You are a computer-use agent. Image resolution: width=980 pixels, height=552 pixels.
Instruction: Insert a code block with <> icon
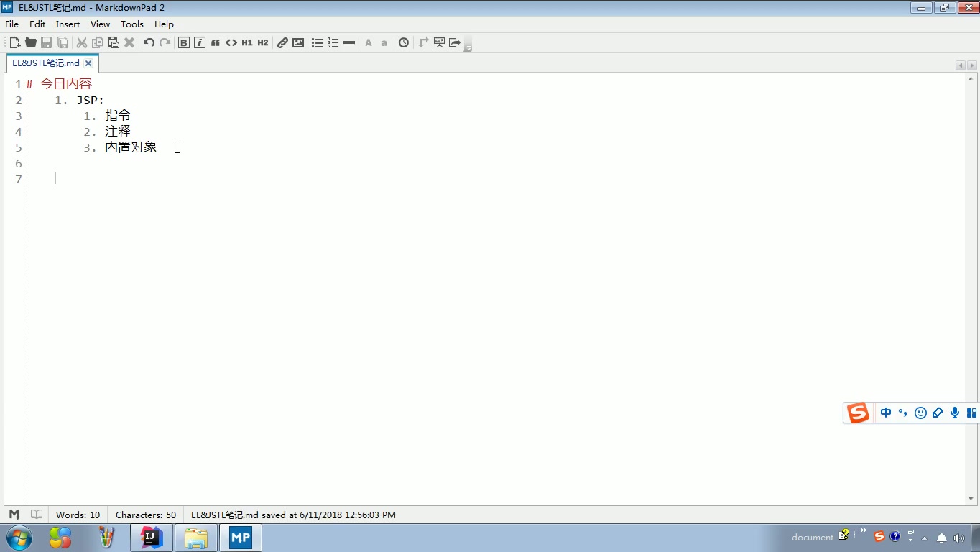pyautogui.click(x=231, y=43)
